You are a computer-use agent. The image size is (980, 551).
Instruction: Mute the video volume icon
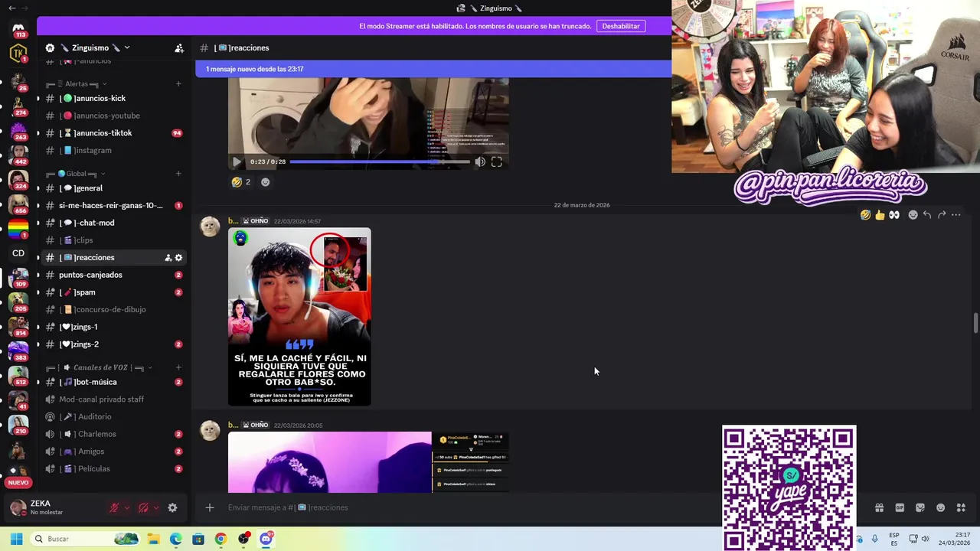tap(480, 161)
